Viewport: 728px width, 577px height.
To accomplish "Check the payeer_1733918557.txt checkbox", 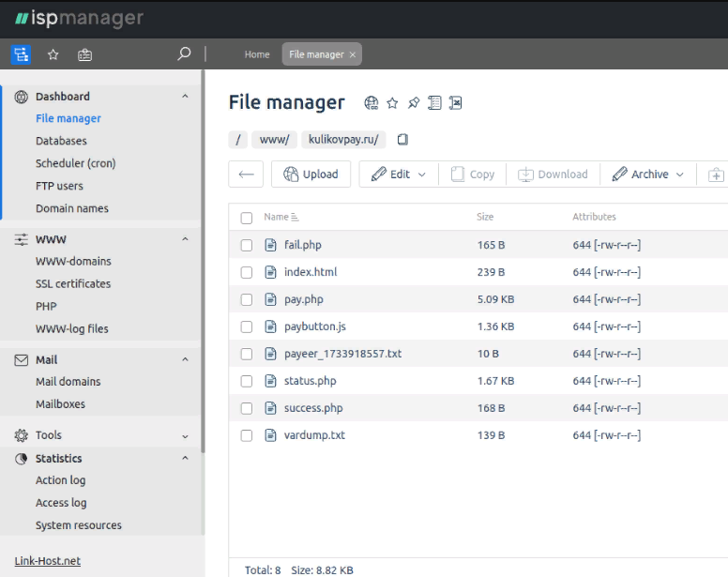I will pyautogui.click(x=247, y=354).
